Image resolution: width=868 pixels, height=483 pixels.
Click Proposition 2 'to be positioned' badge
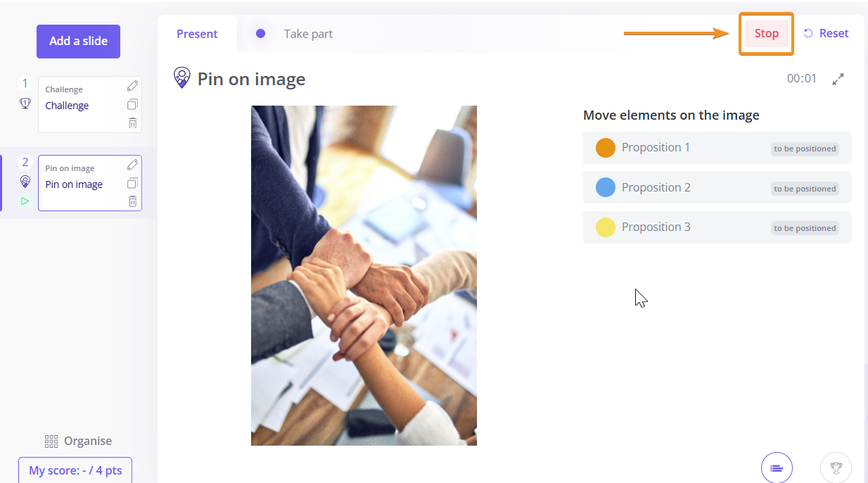(805, 189)
